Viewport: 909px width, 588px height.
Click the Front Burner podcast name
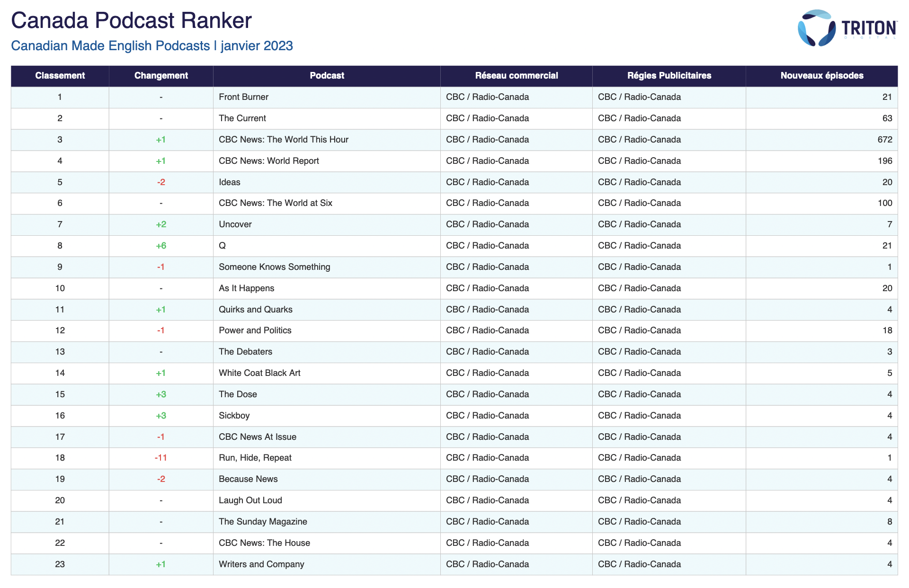point(243,97)
